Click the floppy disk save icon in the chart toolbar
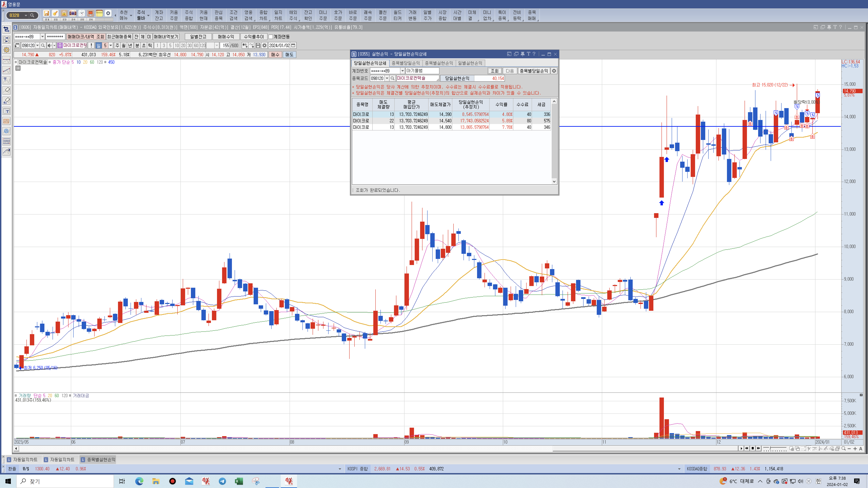Image resolution: width=868 pixels, height=488 pixels. 258,45
